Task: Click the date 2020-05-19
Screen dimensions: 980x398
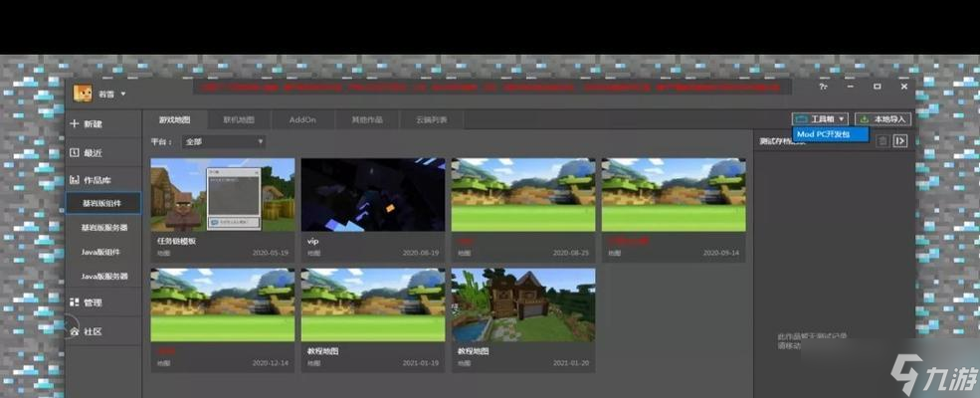Action: [271, 253]
